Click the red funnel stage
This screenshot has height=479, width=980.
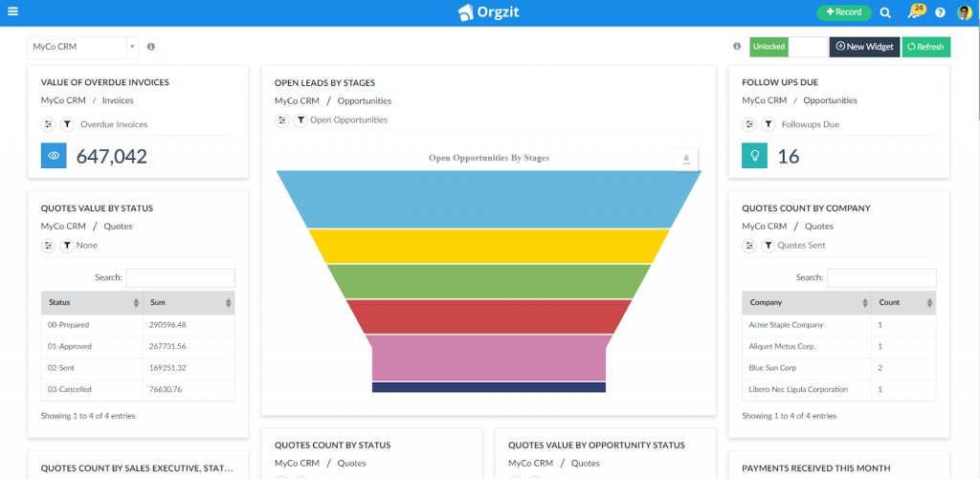click(x=489, y=316)
